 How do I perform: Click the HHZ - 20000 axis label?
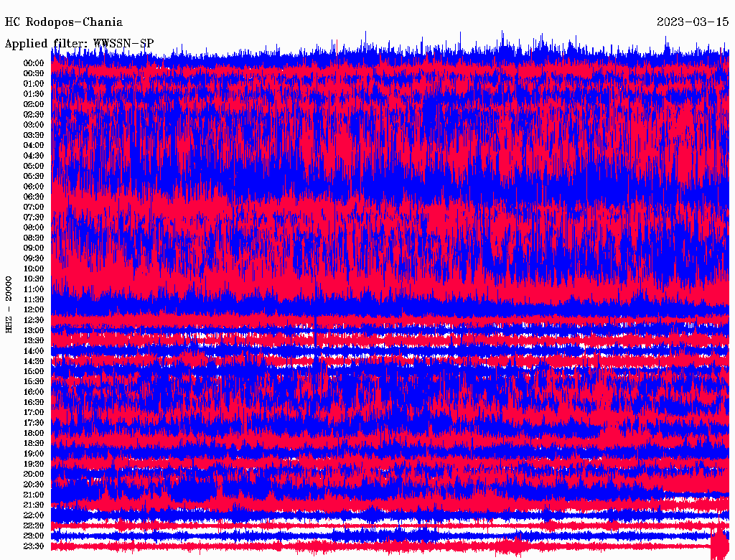click(9, 303)
